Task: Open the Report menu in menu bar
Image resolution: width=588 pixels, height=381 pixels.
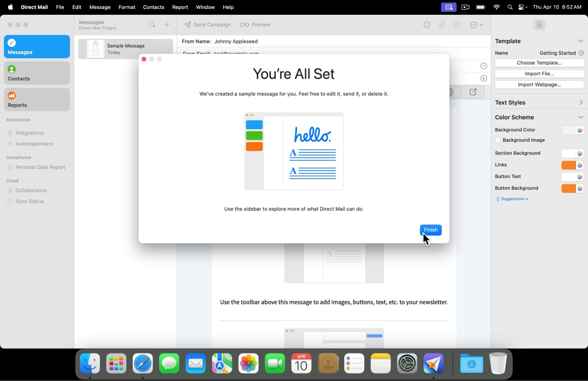Action: pyautogui.click(x=180, y=7)
